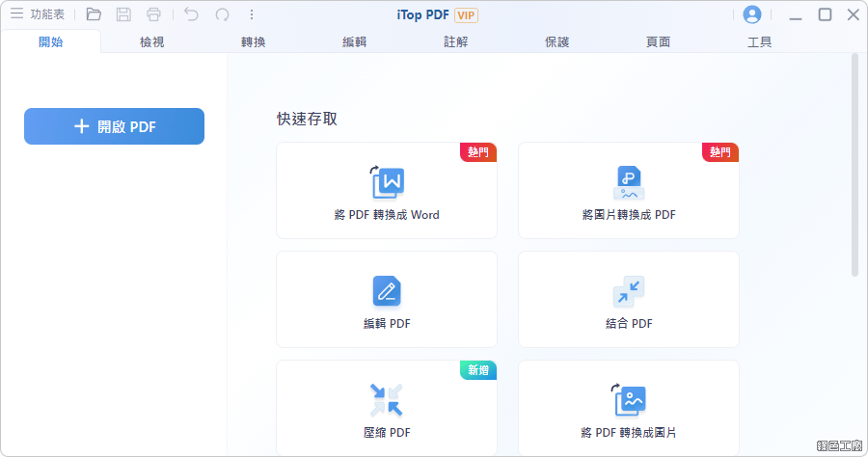Click the PDF to image icon
The width and height of the screenshot is (868, 457).
pyautogui.click(x=629, y=400)
